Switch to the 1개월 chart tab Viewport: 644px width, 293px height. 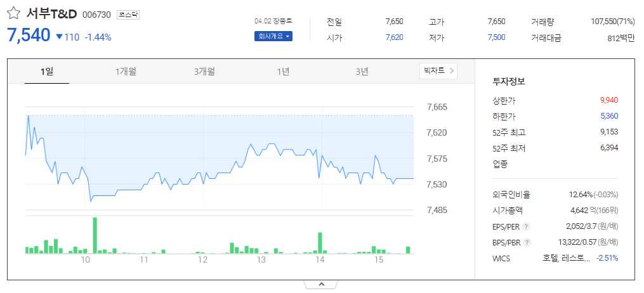(126, 72)
